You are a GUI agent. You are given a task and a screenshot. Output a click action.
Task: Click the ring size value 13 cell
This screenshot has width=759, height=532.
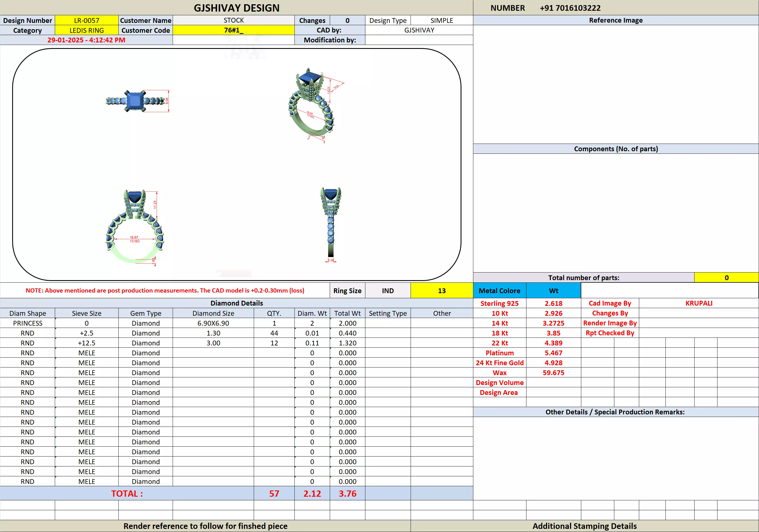(442, 291)
